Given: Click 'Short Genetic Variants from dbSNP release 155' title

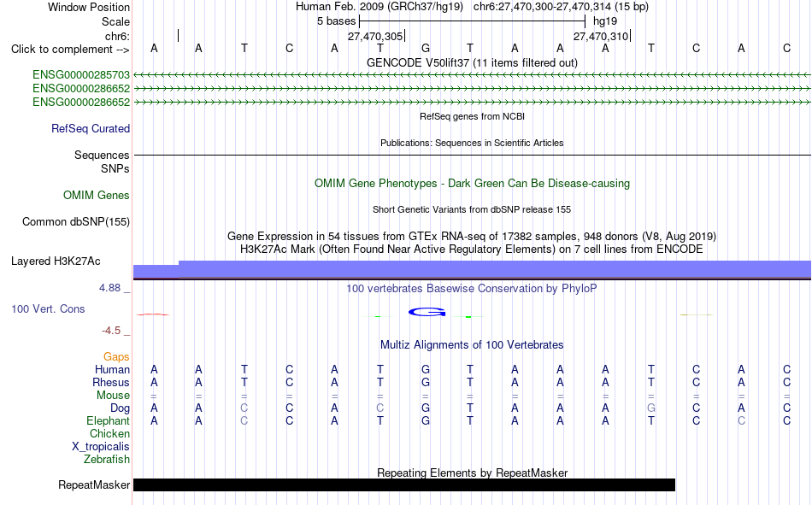Looking at the screenshot, I should coord(472,209).
